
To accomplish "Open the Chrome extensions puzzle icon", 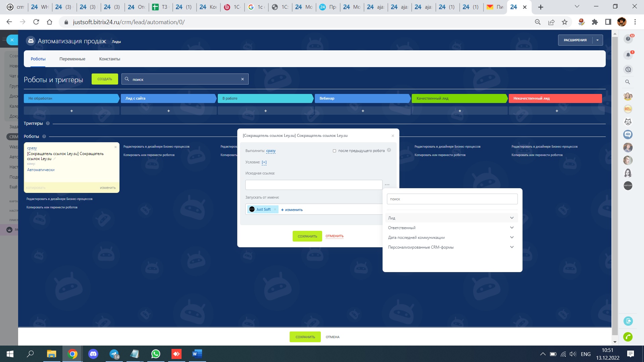I will point(595,22).
